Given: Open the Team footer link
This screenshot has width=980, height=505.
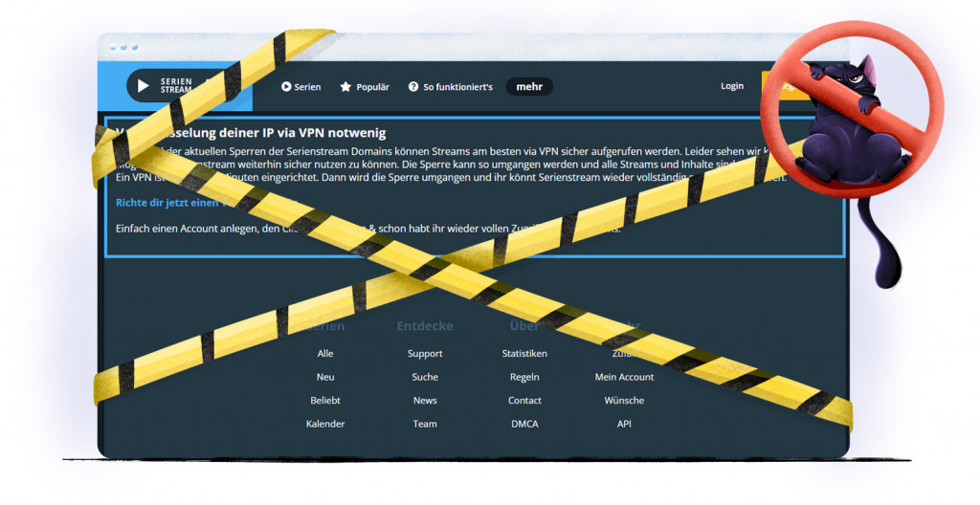Looking at the screenshot, I should (425, 424).
